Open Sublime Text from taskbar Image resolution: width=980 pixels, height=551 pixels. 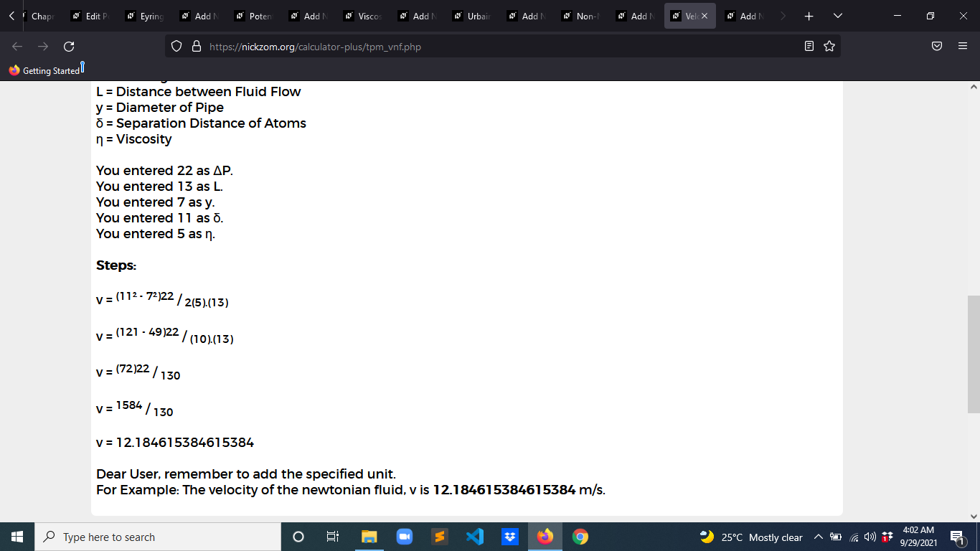click(439, 537)
